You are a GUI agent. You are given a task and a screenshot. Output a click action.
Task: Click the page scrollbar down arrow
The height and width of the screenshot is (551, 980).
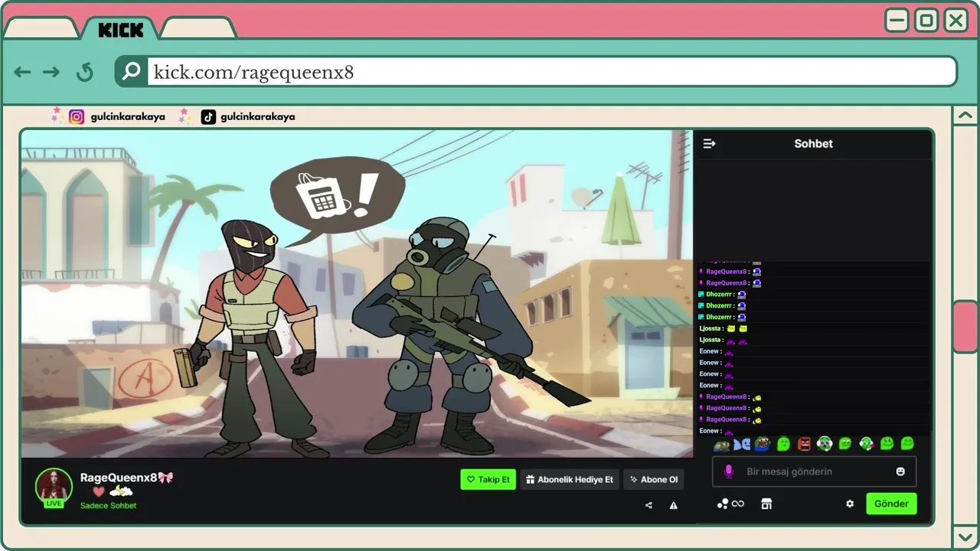(x=965, y=536)
